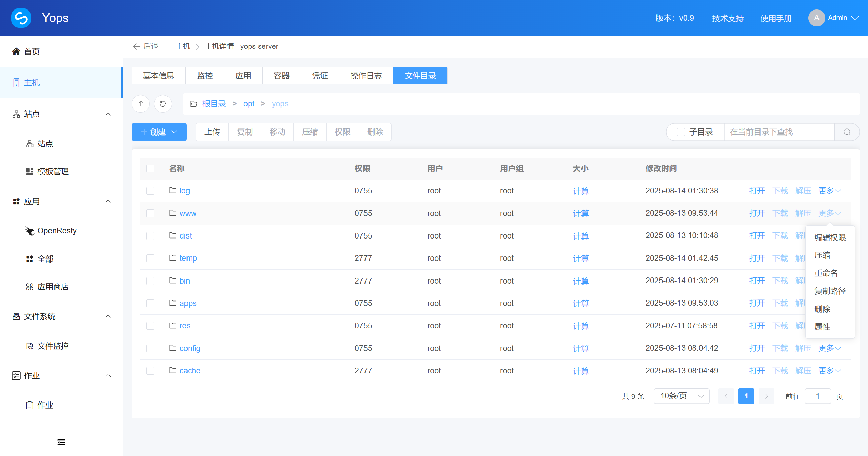Click 上传 to upload files
This screenshot has width=868, height=456.
(212, 132)
